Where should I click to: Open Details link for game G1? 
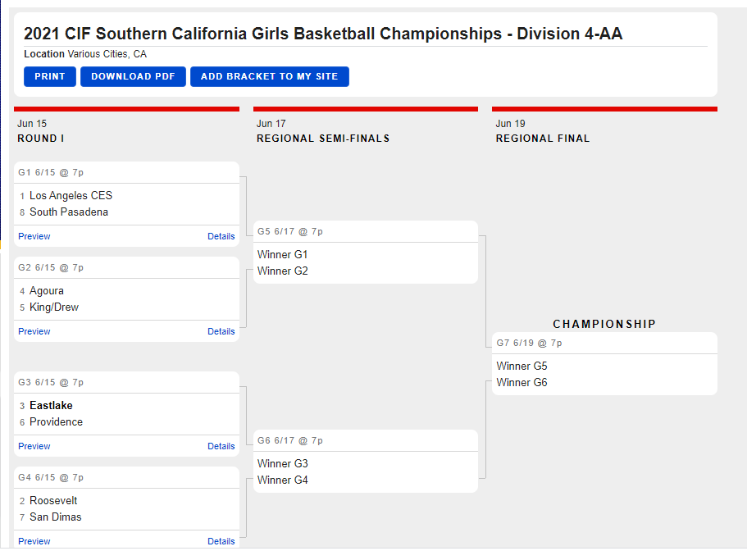click(x=221, y=236)
